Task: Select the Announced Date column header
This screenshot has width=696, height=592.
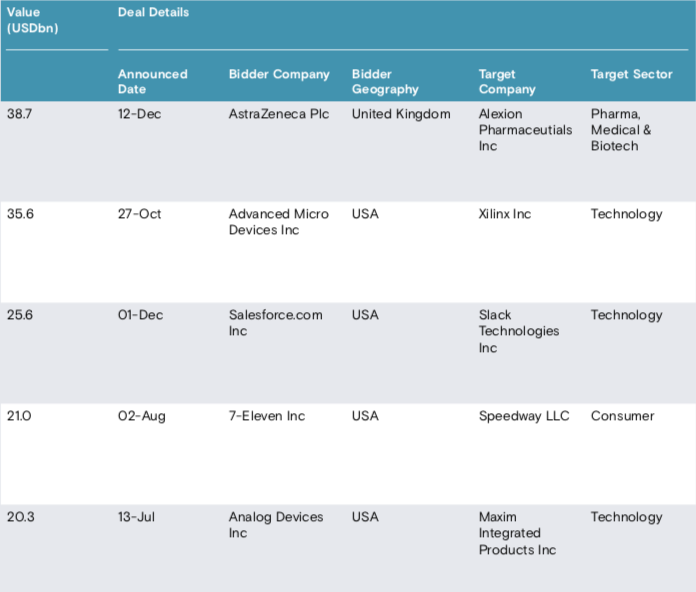Action: (x=152, y=81)
